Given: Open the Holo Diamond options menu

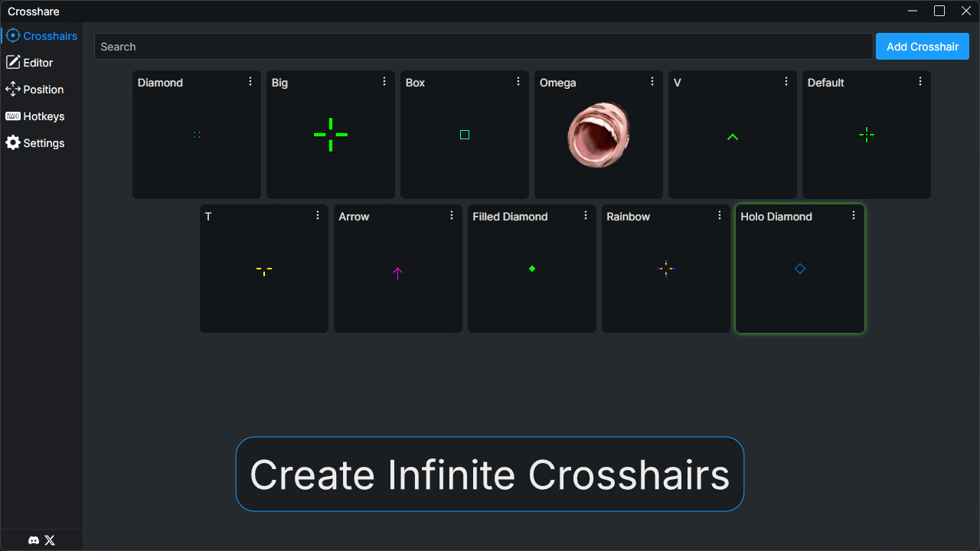Looking at the screenshot, I should click(854, 215).
